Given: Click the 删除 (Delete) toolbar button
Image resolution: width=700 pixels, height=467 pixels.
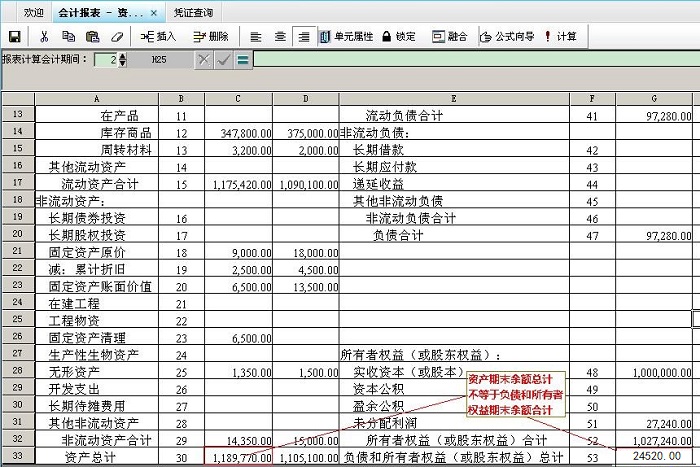Looking at the screenshot, I should tap(211, 37).
